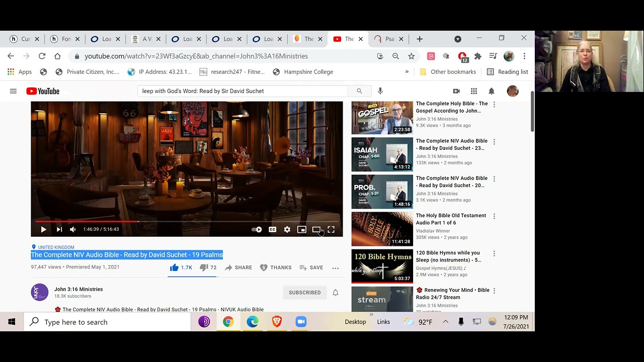Dislike the video with thumbs down
The image size is (644, 362).
tap(208, 267)
